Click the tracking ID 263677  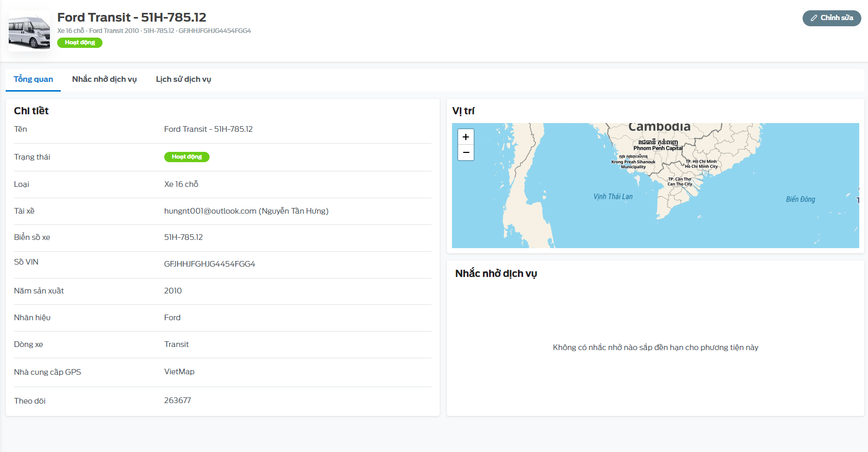(x=178, y=401)
